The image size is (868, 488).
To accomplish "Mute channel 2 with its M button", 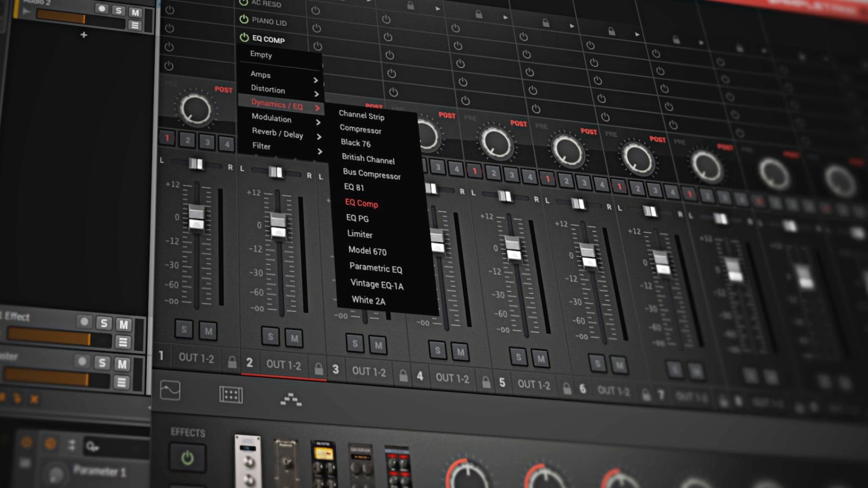I will [295, 337].
